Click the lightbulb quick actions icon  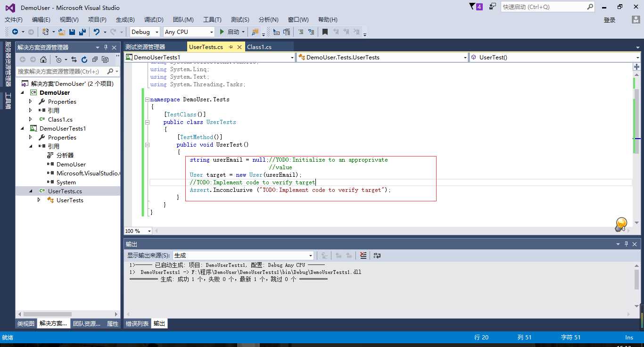point(621,224)
